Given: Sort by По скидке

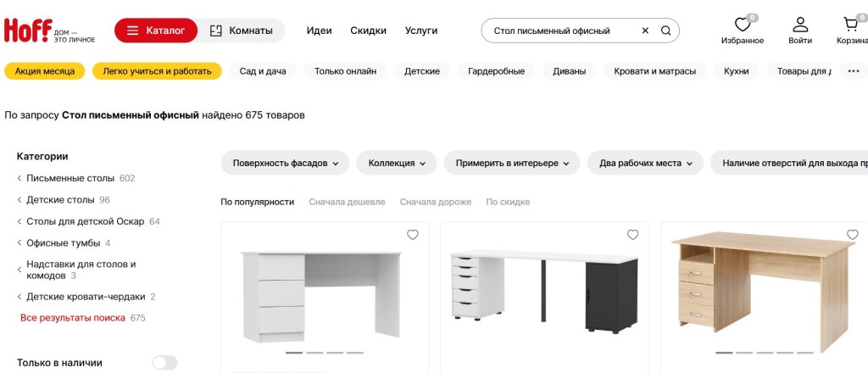Looking at the screenshot, I should pyautogui.click(x=508, y=202).
